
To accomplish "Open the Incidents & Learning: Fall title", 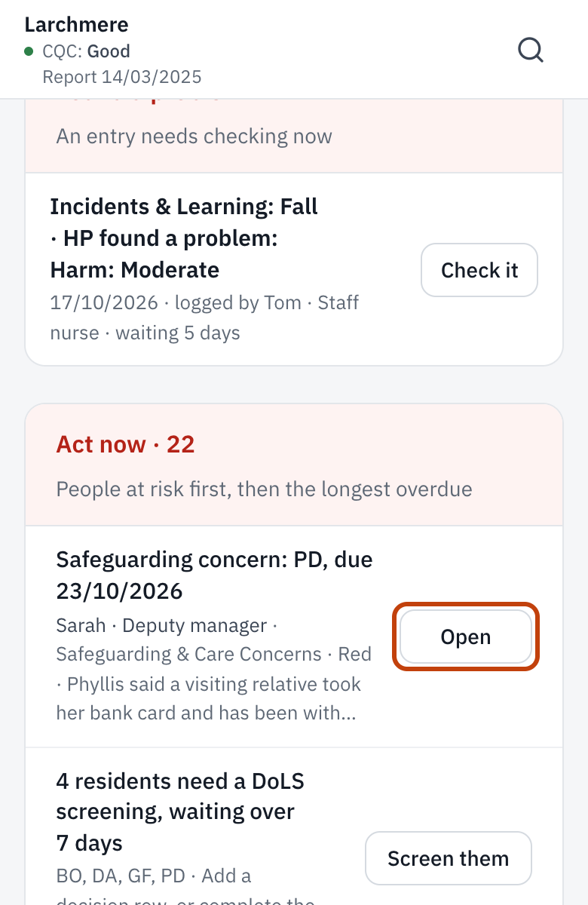I will (184, 238).
